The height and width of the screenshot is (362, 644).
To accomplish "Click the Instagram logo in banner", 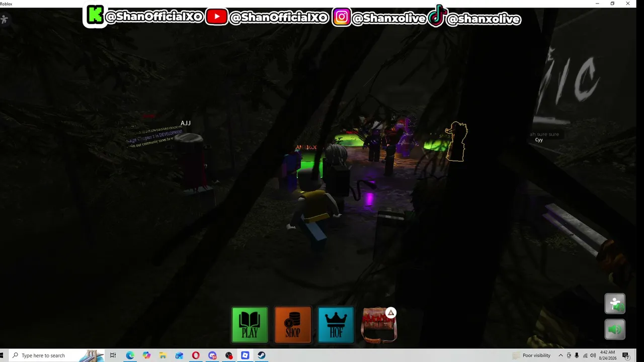I will pos(341,17).
